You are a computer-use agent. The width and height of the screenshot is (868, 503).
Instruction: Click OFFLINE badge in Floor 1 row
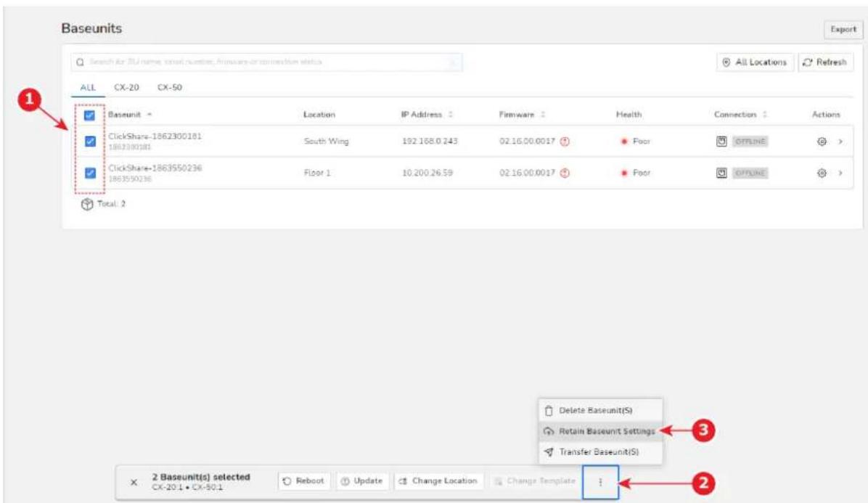750,173
